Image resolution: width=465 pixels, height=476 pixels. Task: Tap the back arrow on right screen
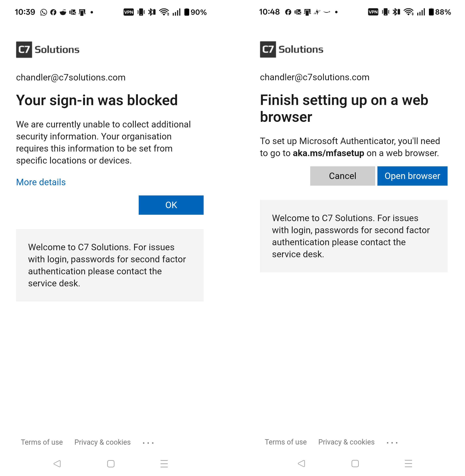301,463
